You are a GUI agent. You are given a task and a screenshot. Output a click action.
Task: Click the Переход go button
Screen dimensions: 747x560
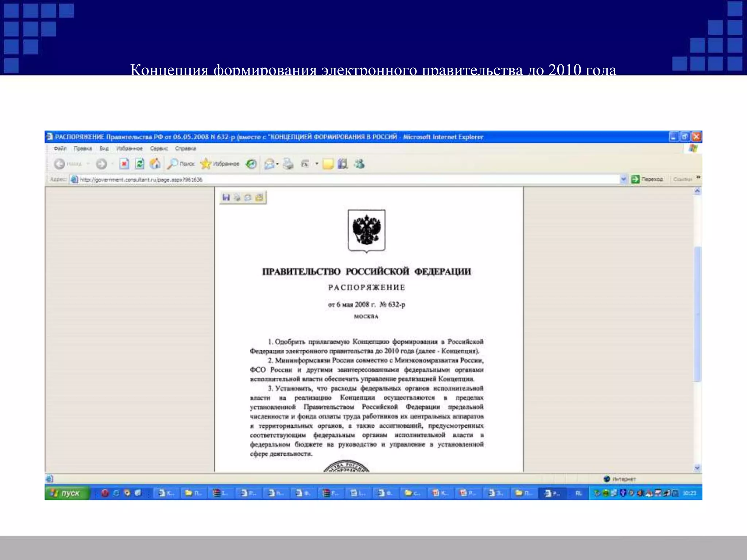click(647, 179)
